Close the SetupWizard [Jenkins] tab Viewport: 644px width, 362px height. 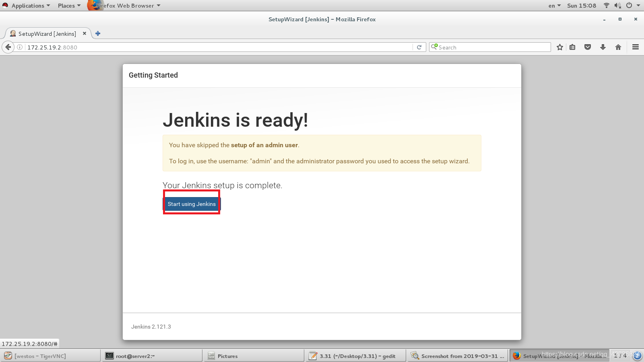click(85, 33)
